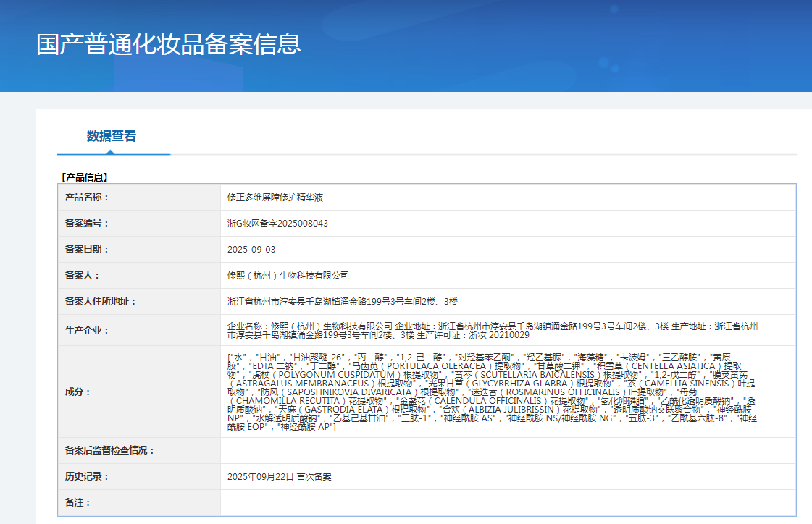
Task: Click the 国产普通化妆品备案信息 page title
Action: [x=169, y=44]
